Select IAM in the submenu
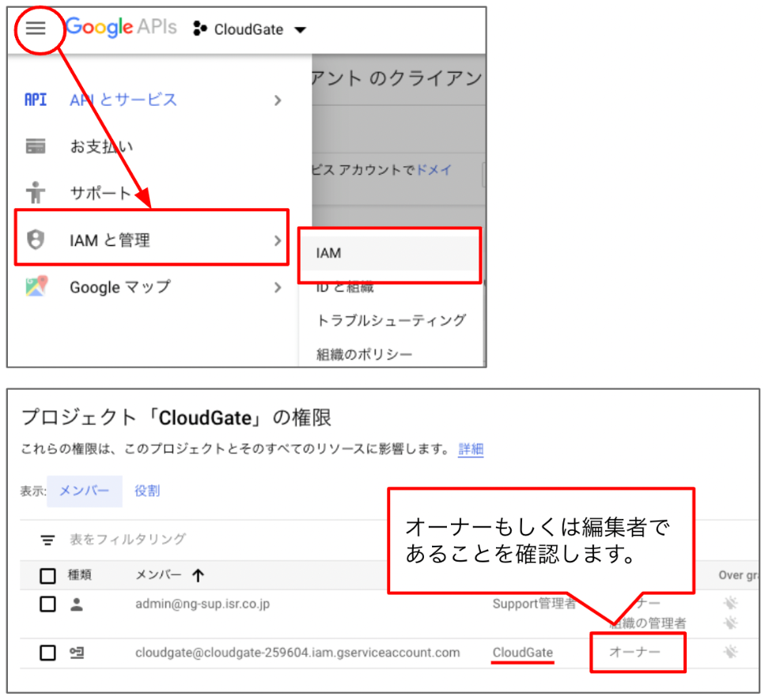 pos(390,253)
